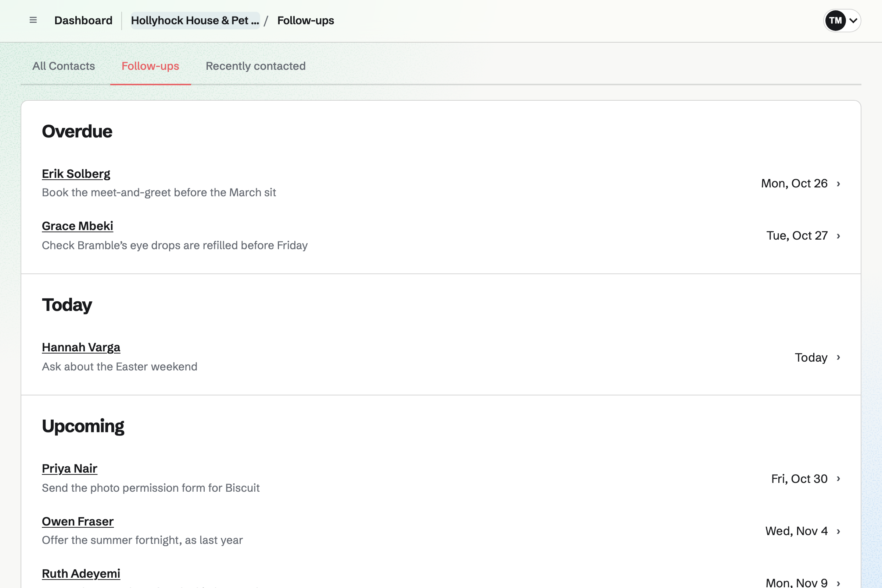Click the Overdue section heading
Image resolution: width=882 pixels, height=588 pixels.
coord(77,131)
